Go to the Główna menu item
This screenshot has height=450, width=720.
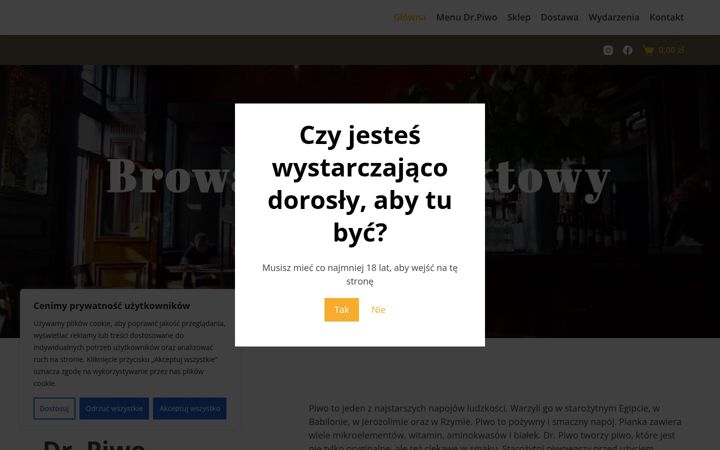410,17
